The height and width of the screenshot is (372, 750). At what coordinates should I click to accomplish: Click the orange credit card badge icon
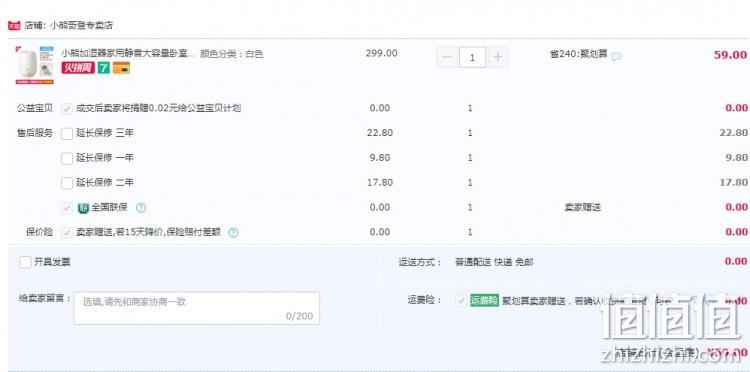click(x=121, y=68)
